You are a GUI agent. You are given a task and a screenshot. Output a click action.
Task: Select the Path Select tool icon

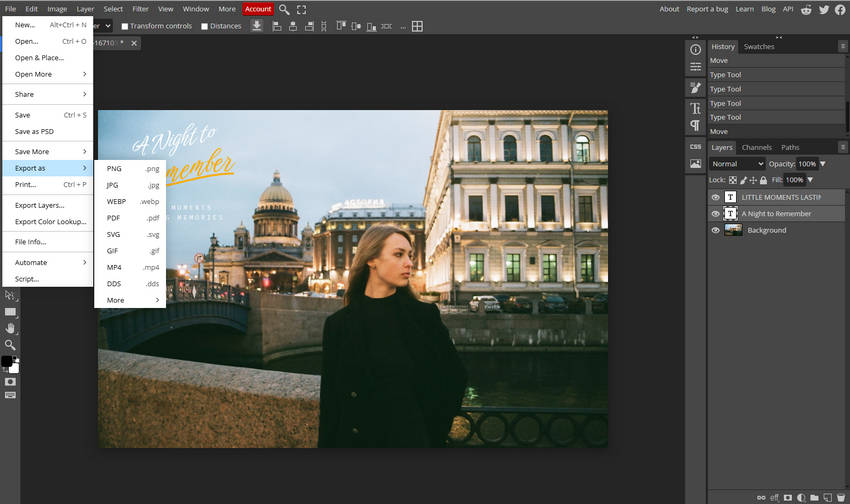click(10, 295)
